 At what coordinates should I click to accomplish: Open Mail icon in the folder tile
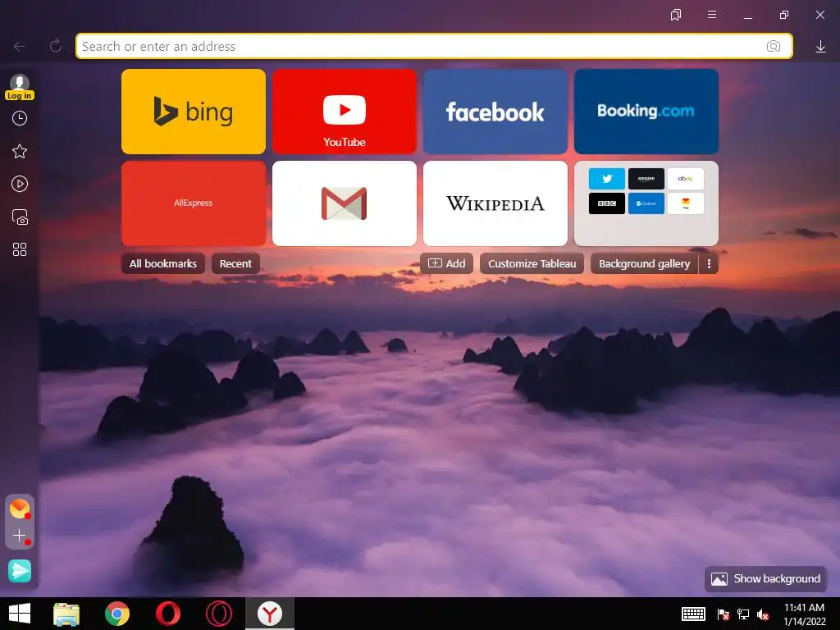[685, 203]
